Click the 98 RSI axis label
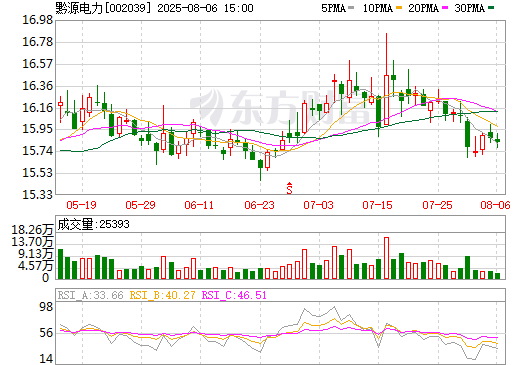The width and height of the screenshot is (520, 365). (x=46, y=307)
